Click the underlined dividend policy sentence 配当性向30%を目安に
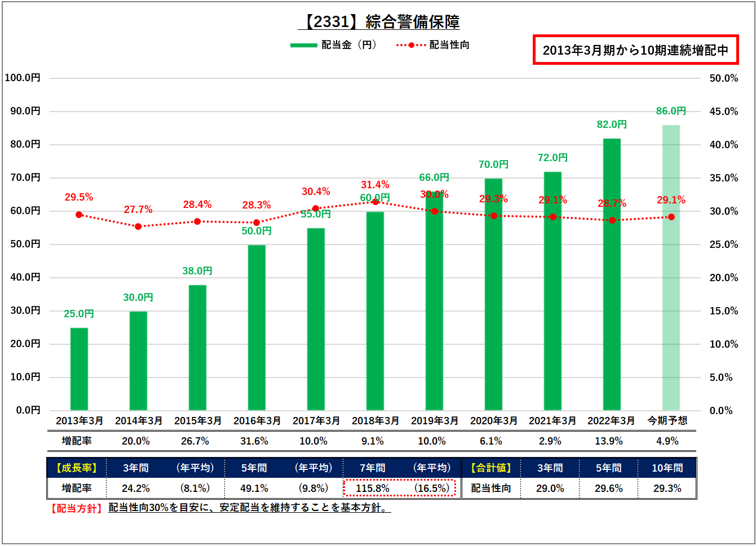The height and width of the screenshot is (546, 756). 249,508
